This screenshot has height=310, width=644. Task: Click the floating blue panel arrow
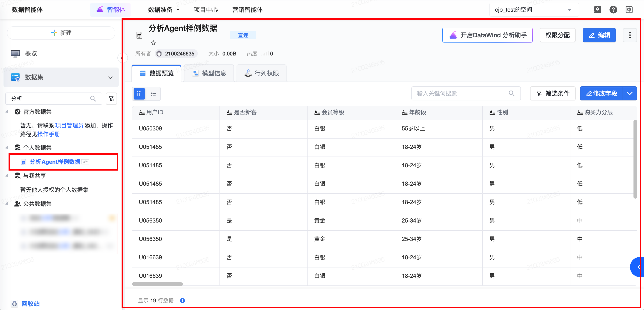click(x=637, y=267)
